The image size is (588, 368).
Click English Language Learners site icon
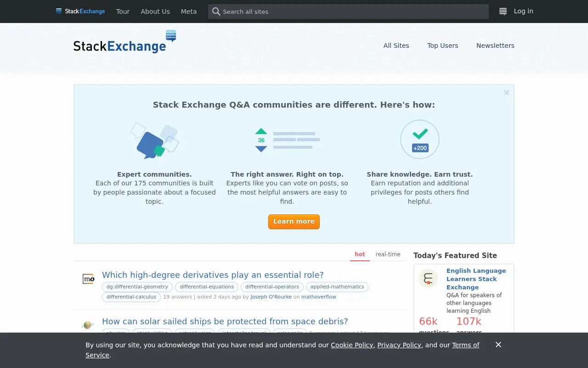428,278
